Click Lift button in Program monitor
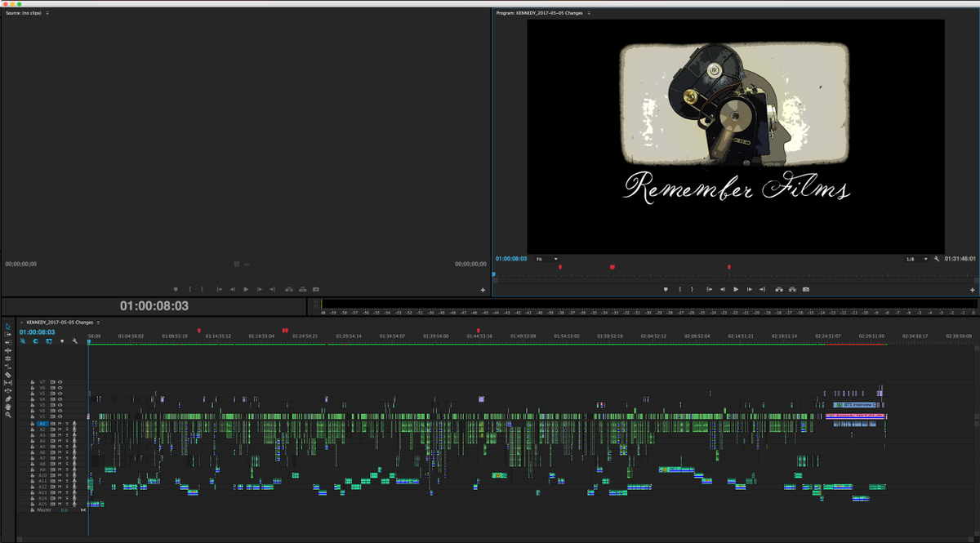The height and width of the screenshot is (543, 980). point(779,289)
